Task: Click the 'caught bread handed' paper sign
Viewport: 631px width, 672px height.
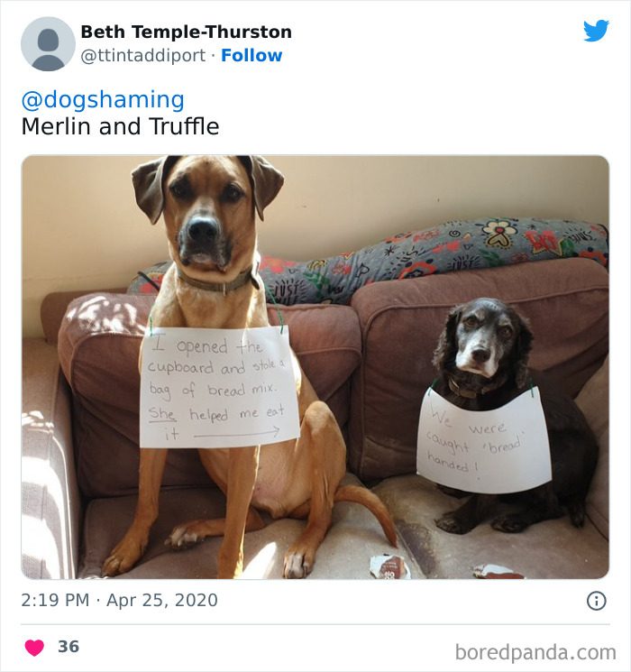Action: (484, 440)
